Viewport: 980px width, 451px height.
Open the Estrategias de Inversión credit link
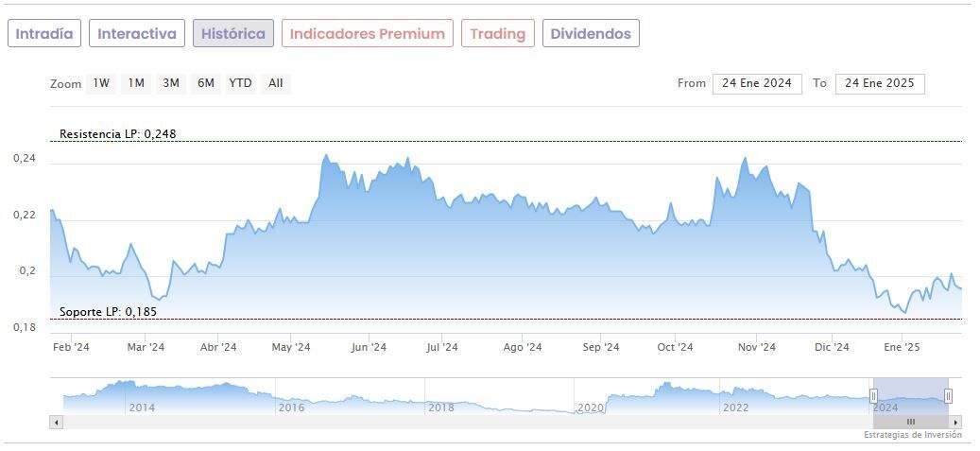click(912, 435)
